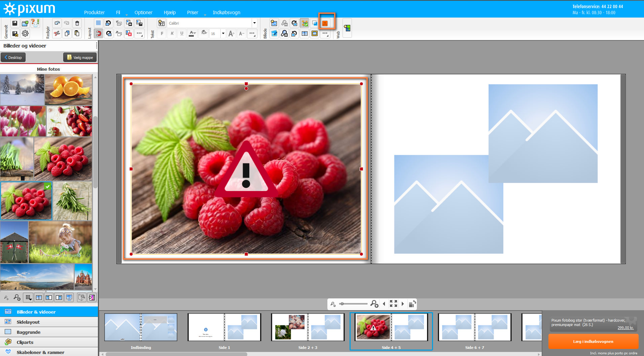This screenshot has width=644, height=356.
Task: Click the undo arrow in the Rediger group
Action: pos(57,23)
